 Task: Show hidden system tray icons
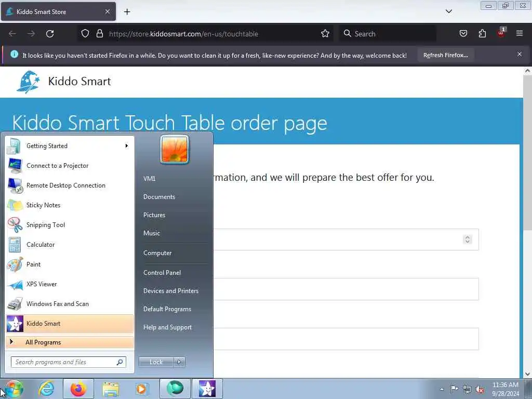442,389
